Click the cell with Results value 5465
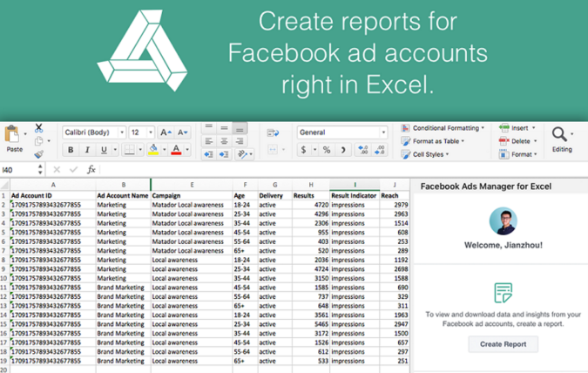588x373 pixels. [311, 324]
